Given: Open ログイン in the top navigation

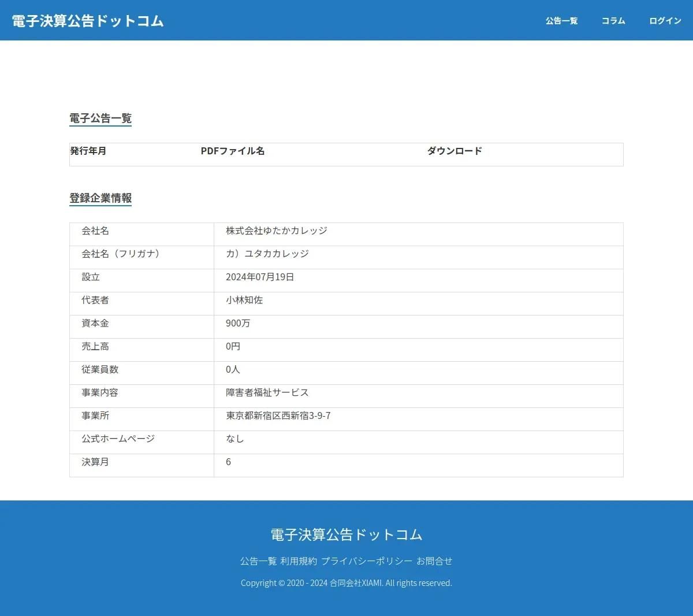Looking at the screenshot, I should pyautogui.click(x=665, y=21).
